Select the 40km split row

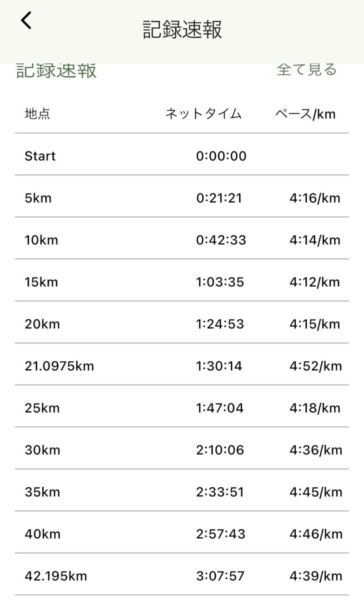[x=182, y=534]
